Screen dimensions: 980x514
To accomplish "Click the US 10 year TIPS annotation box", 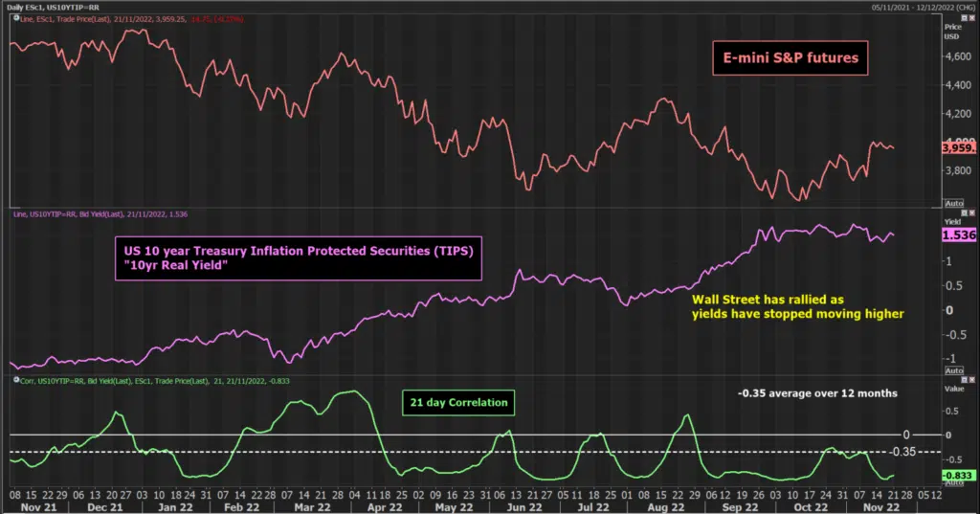I will click(299, 258).
